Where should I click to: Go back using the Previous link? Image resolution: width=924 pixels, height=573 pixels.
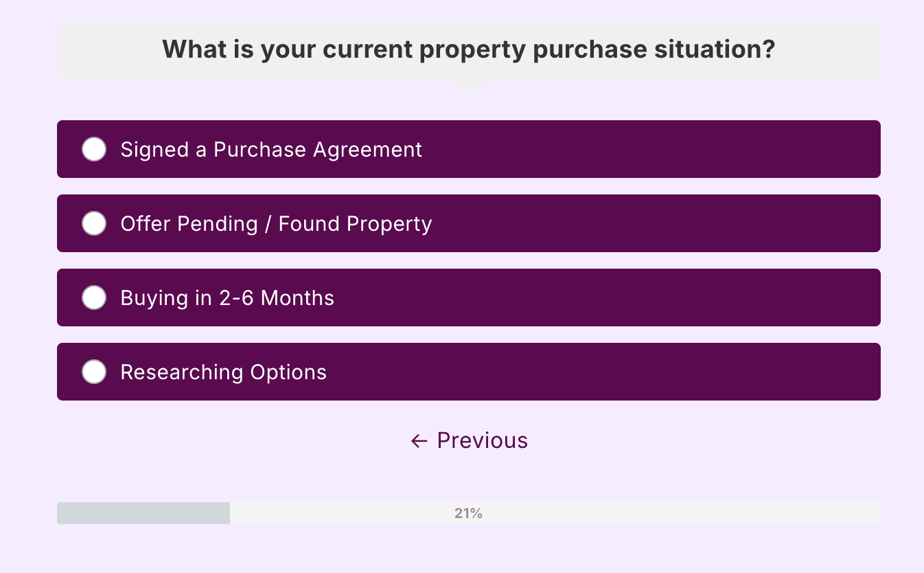tap(482, 440)
